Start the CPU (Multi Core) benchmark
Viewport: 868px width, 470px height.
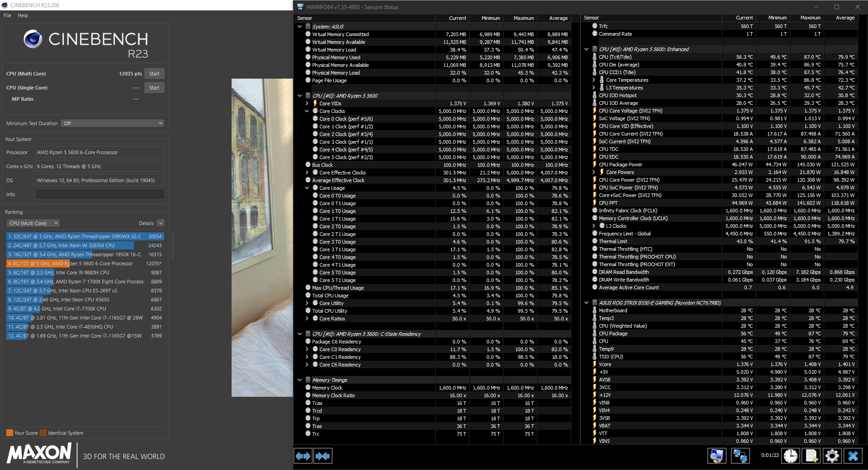pyautogui.click(x=154, y=74)
